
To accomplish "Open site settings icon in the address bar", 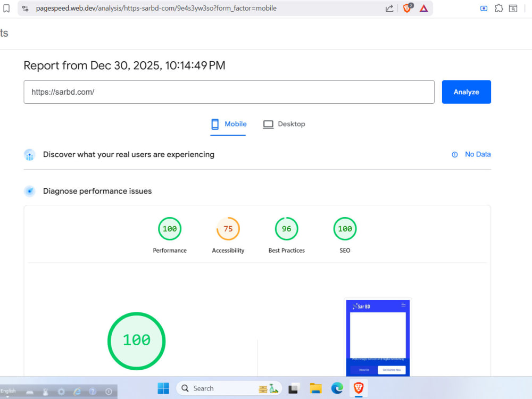I will 26,9.
